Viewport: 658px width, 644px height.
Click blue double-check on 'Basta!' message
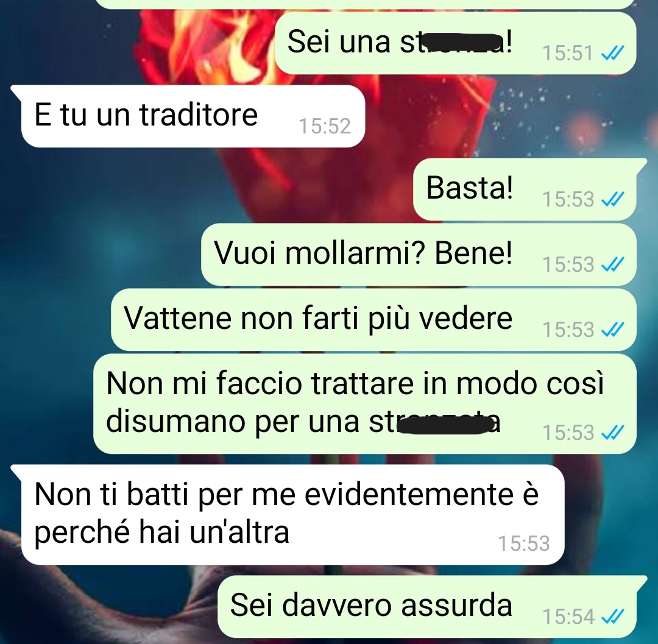tap(613, 199)
